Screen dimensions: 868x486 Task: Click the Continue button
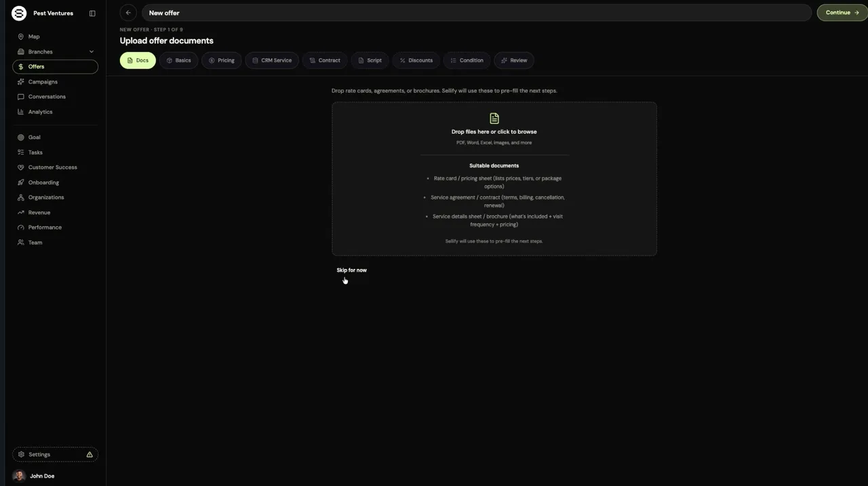pos(842,12)
